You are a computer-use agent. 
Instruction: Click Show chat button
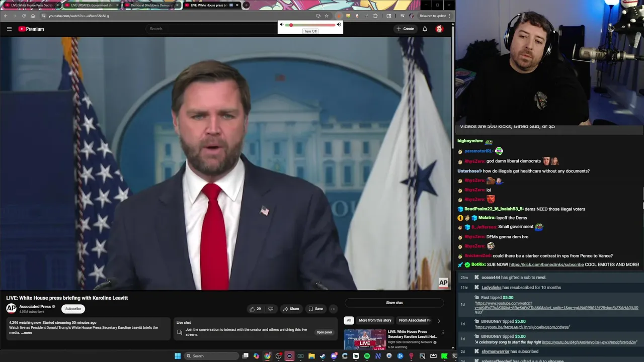(x=394, y=303)
